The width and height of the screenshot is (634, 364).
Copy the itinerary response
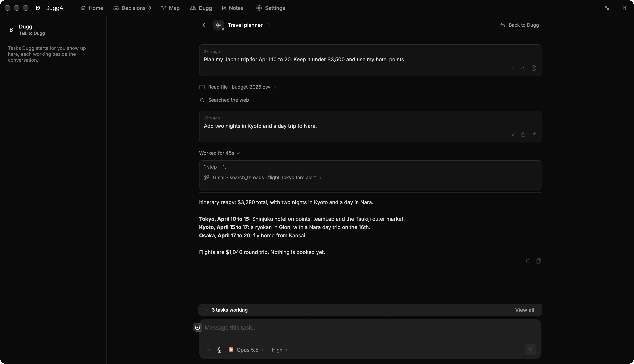tap(538, 261)
